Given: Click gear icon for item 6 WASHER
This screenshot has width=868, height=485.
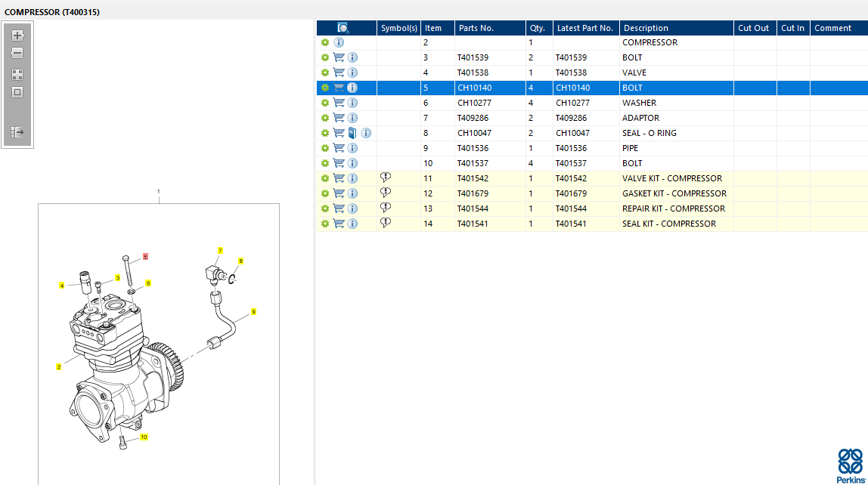Looking at the screenshot, I should pos(325,103).
